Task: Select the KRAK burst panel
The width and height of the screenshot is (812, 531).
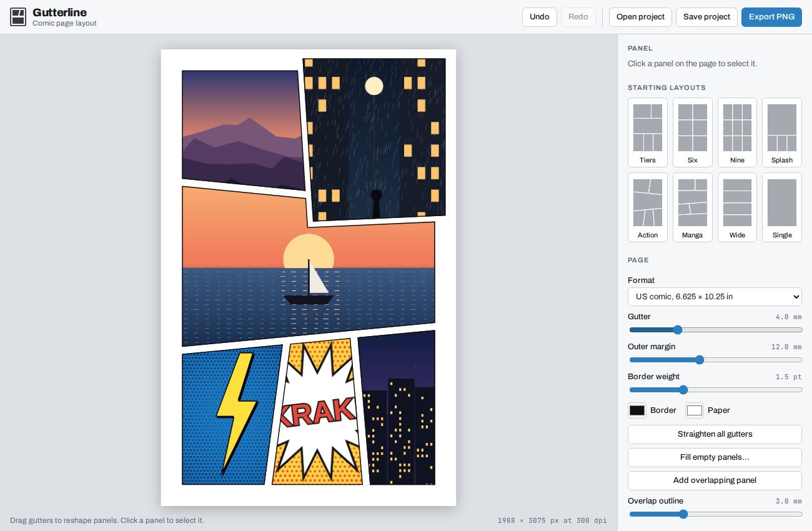Action: [317, 412]
